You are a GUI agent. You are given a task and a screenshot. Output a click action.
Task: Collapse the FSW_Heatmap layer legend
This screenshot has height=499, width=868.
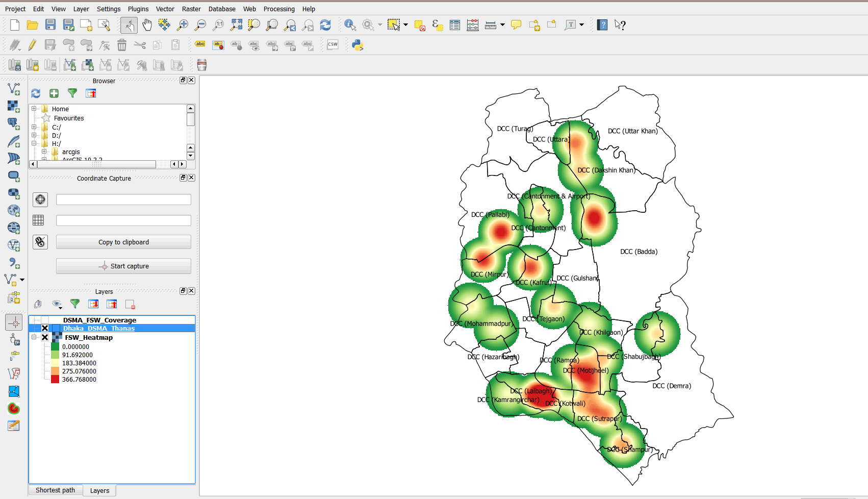[34, 337]
